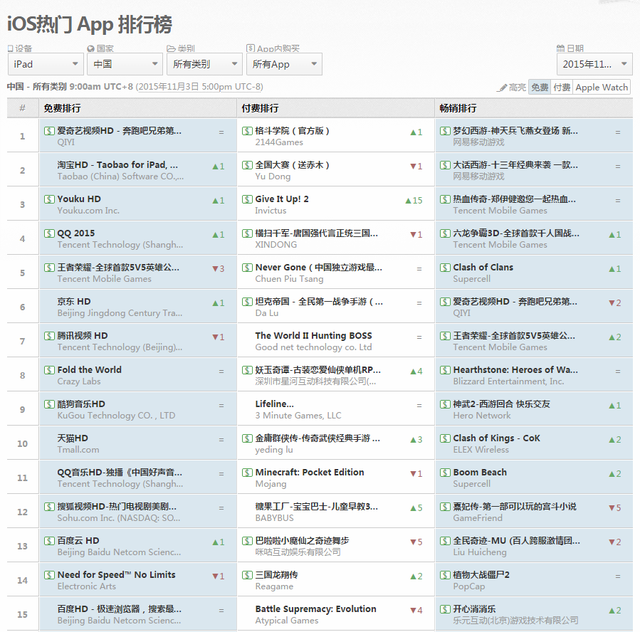The height and width of the screenshot is (632, 640).
Task: Open the 2015年11 date dropdown
Action: (594, 64)
